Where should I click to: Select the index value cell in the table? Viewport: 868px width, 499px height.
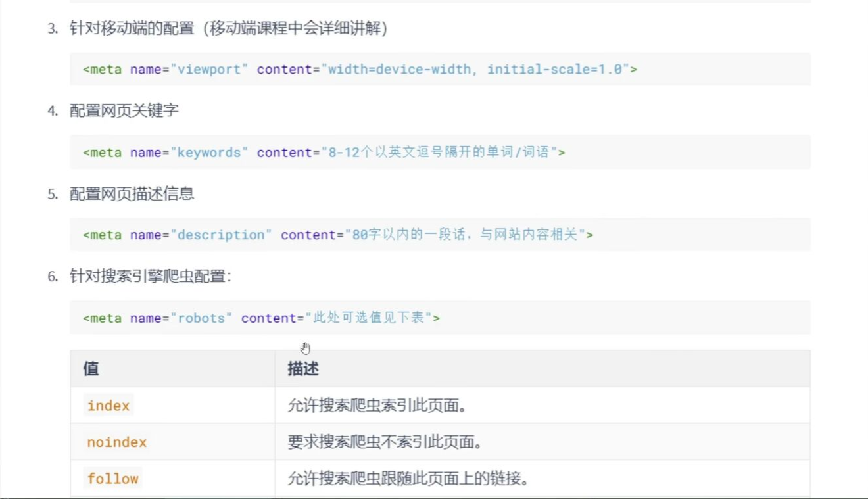point(107,405)
